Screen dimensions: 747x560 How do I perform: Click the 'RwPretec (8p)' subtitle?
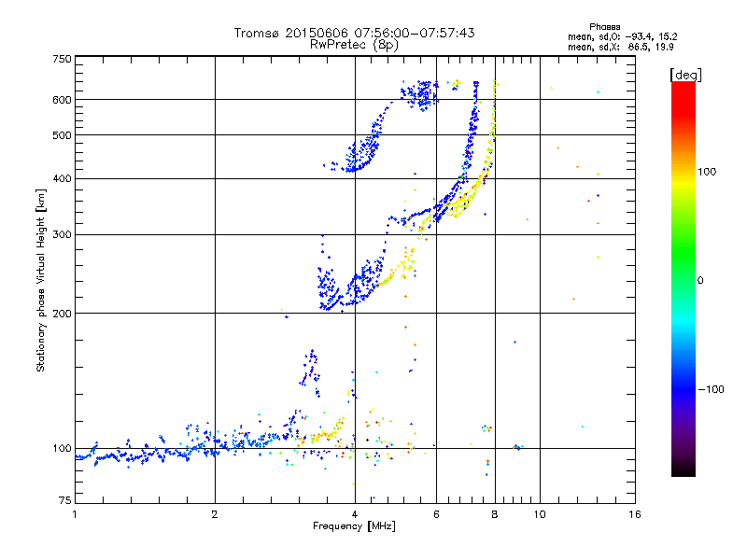(354, 45)
